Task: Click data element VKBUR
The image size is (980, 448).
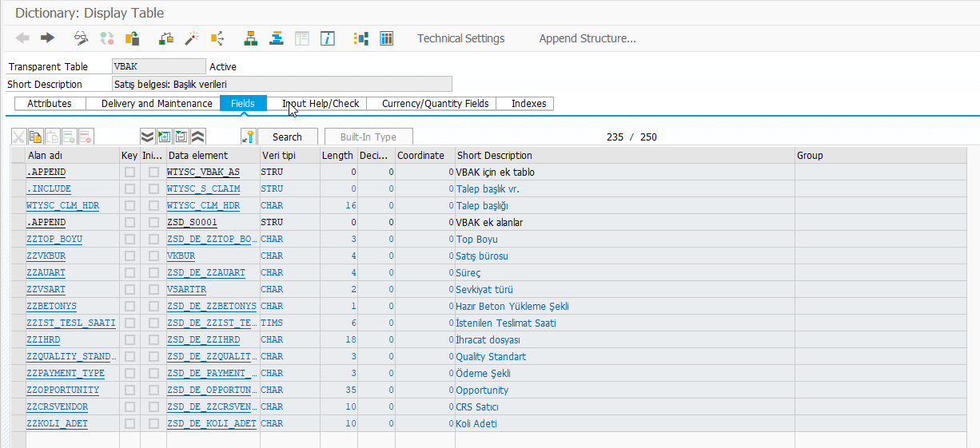Action: point(181,256)
